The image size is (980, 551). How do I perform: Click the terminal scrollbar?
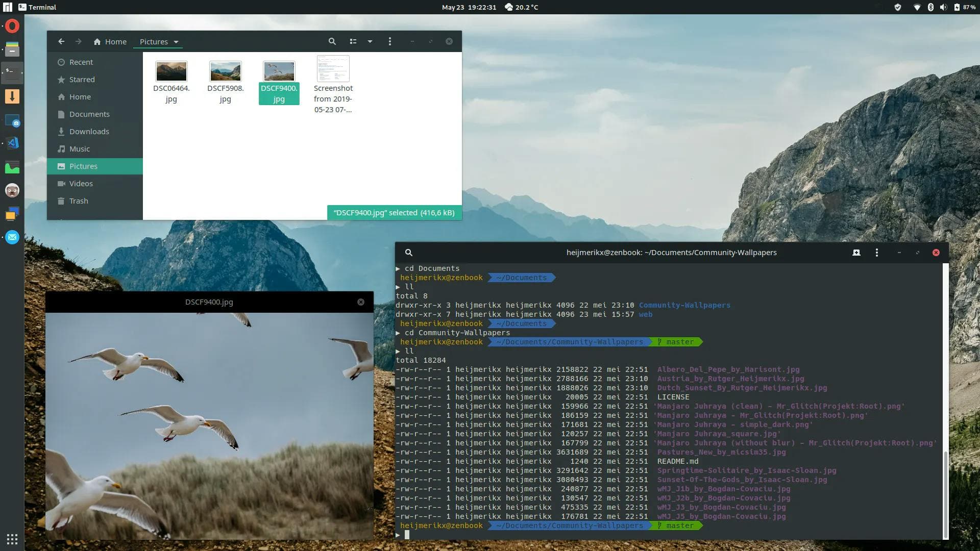pyautogui.click(x=945, y=494)
